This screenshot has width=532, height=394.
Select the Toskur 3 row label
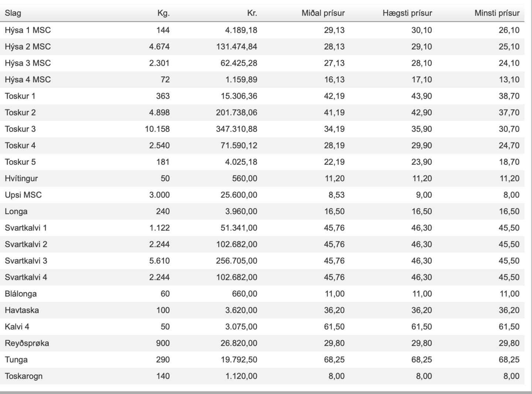(20, 129)
